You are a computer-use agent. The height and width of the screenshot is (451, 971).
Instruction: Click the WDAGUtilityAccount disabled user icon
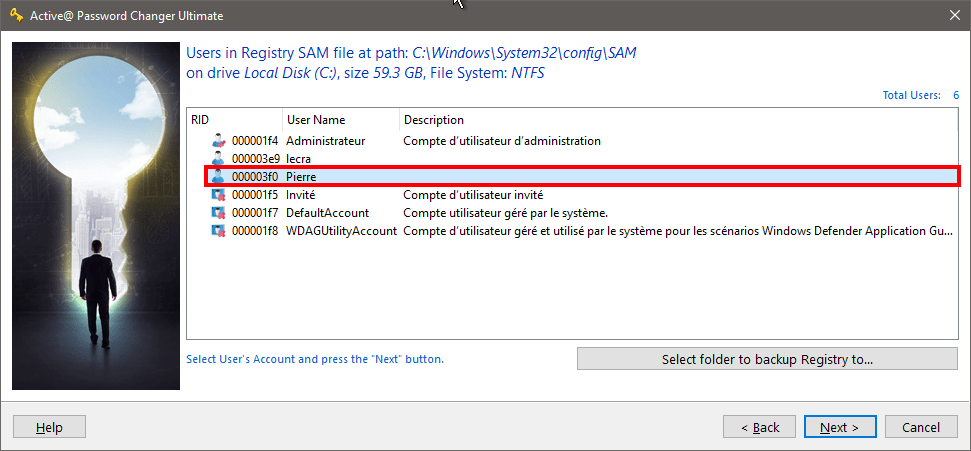[x=218, y=230]
